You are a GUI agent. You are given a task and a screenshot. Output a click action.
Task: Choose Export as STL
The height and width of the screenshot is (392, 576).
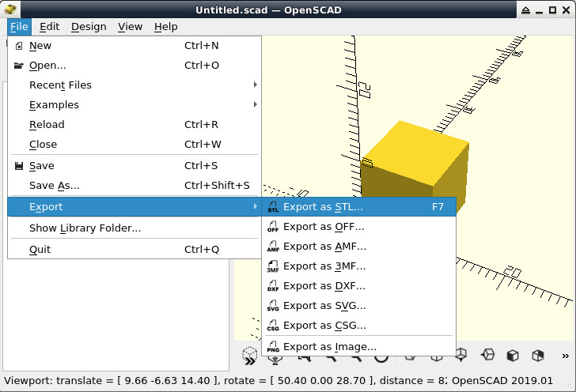(359, 206)
